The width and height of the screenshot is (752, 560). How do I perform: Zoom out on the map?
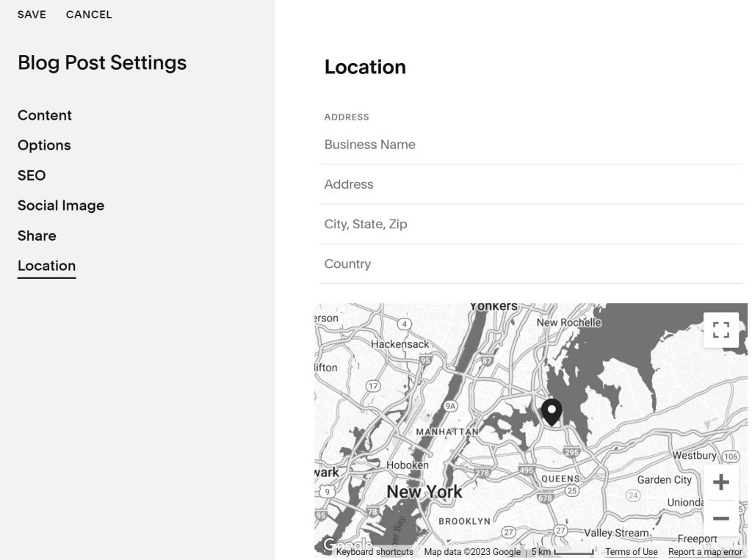(x=720, y=518)
